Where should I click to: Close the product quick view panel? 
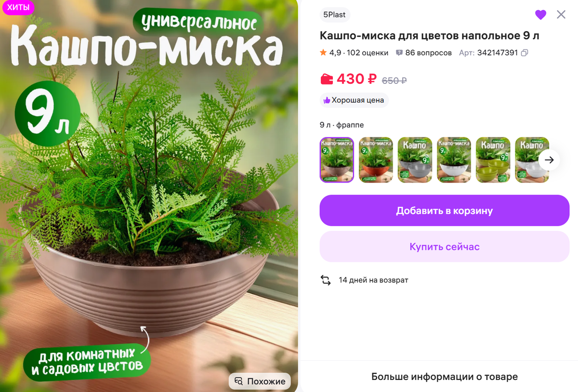561,14
